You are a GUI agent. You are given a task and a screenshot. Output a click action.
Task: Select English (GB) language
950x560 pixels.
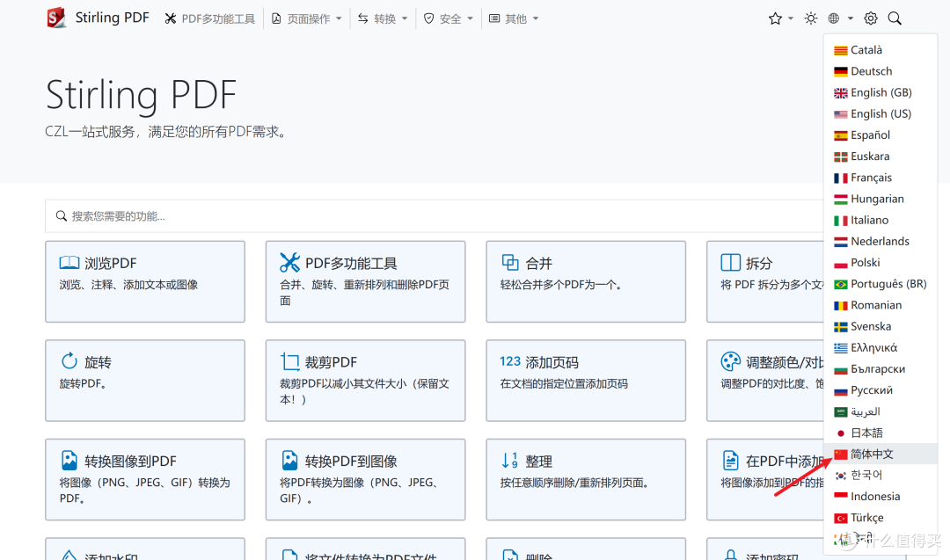(x=880, y=92)
